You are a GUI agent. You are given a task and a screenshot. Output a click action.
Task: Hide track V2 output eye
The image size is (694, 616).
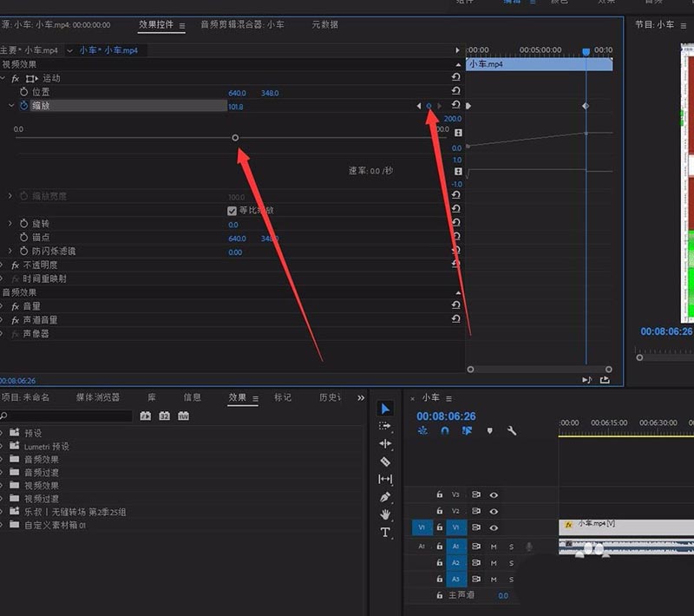494,511
